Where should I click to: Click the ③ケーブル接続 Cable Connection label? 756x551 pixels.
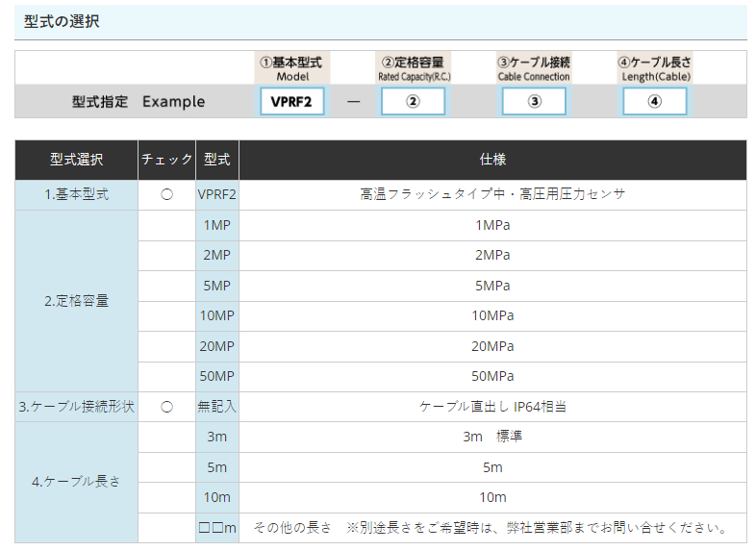pyautogui.click(x=534, y=68)
